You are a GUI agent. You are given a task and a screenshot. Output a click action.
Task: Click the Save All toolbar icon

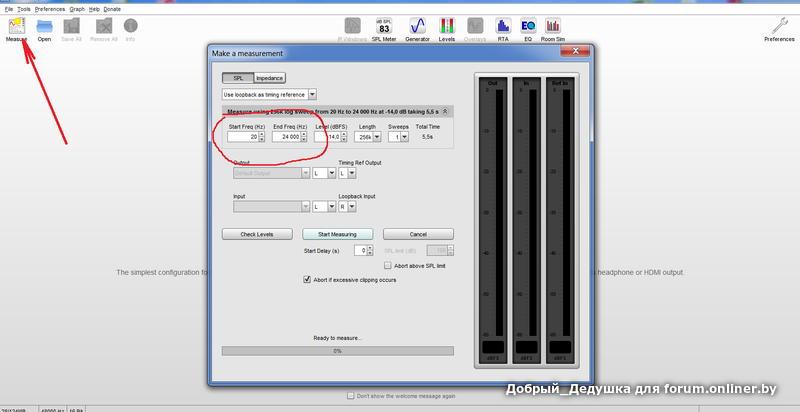click(x=71, y=26)
